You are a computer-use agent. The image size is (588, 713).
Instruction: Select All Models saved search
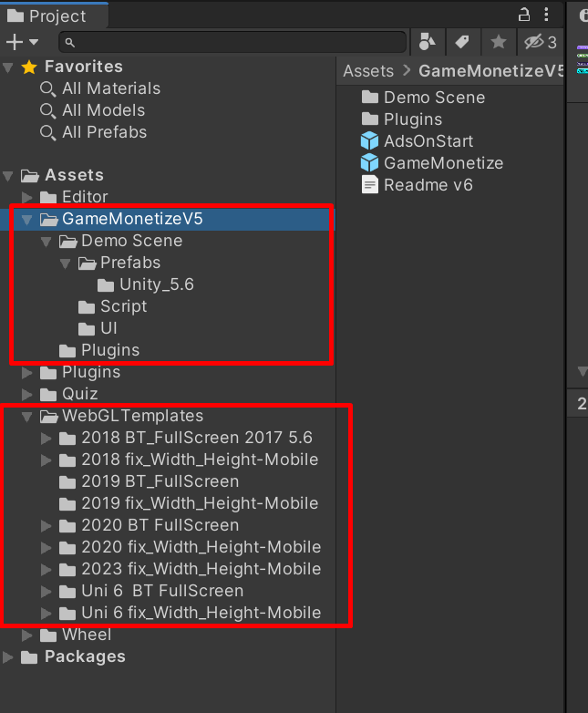pyautogui.click(x=93, y=110)
